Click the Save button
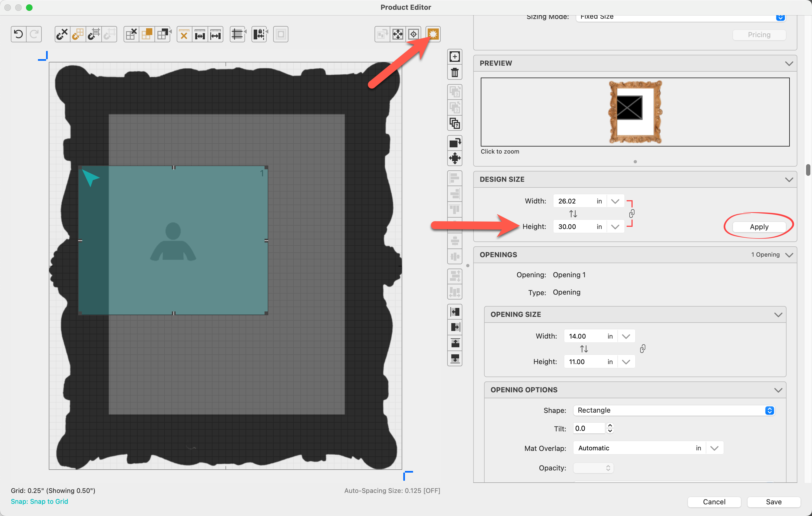 click(x=773, y=502)
